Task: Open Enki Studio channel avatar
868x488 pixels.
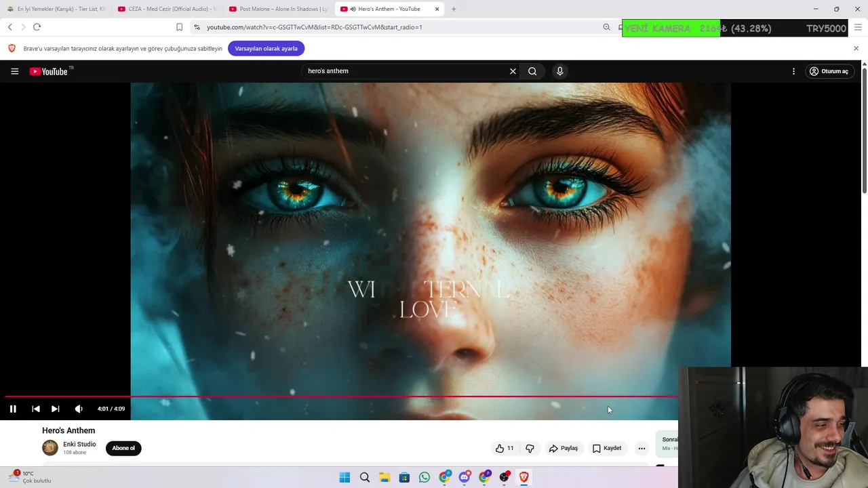Action: tap(50, 448)
